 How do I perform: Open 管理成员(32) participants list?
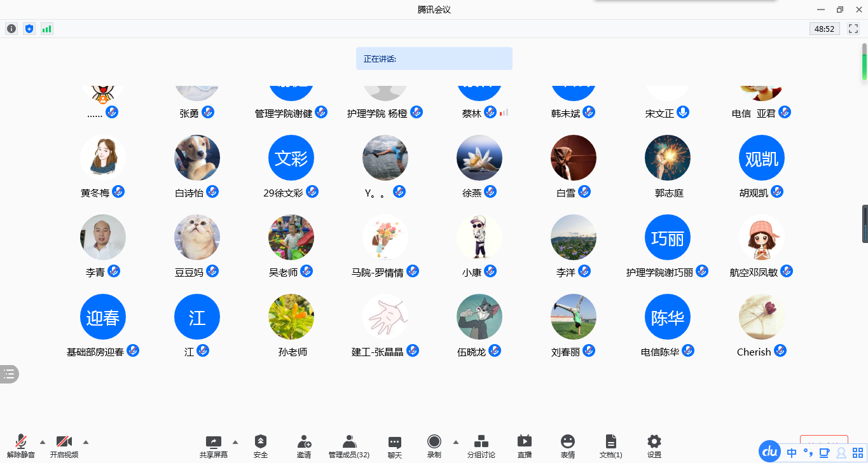(x=348, y=446)
